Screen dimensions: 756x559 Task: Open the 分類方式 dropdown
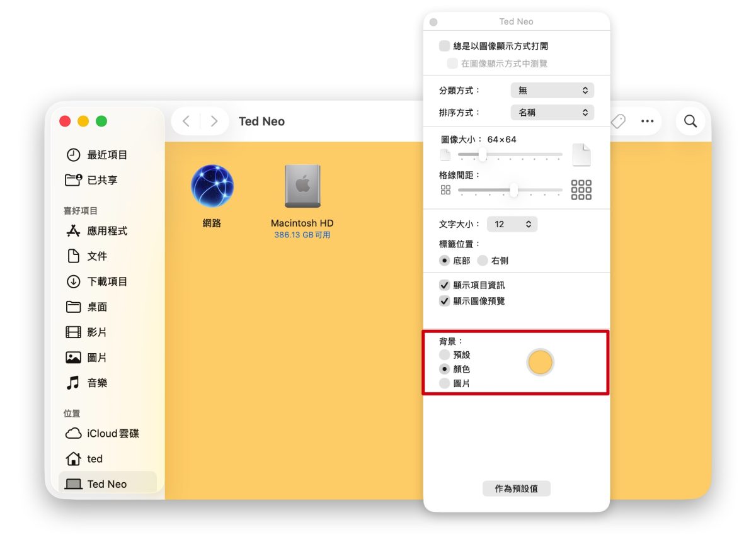click(553, 91)
